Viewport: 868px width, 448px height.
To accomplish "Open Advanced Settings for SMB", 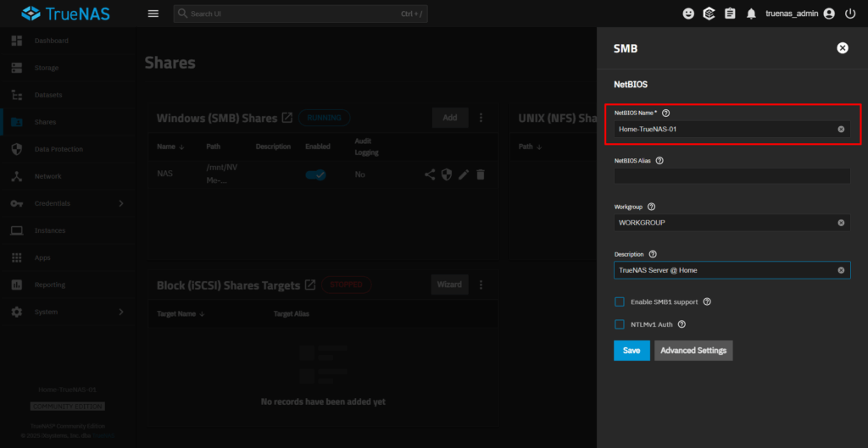I will (x=693, y=351).
